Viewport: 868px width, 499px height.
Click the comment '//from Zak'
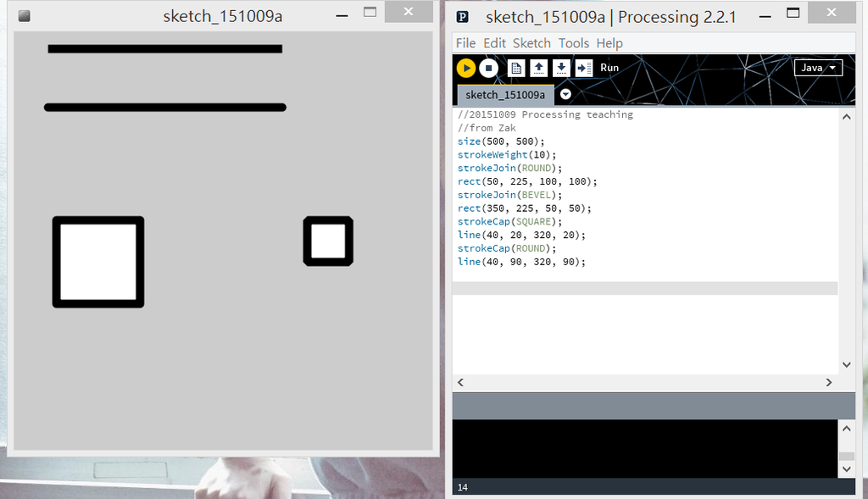[487, 128]
